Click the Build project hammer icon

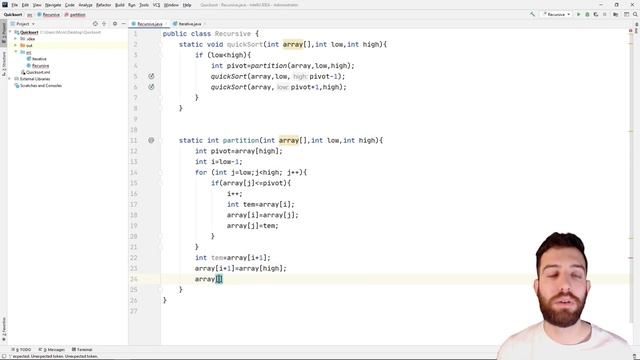pyautogui.click(x=532, y=14)
